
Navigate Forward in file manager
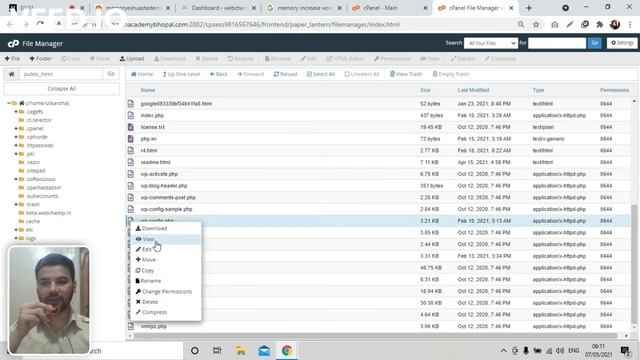[x=251, y=74]
